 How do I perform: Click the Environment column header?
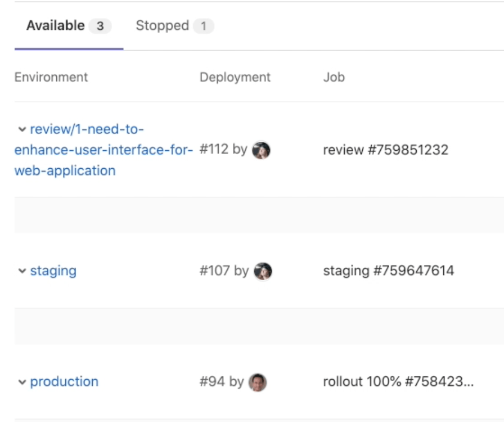[51, 77]
